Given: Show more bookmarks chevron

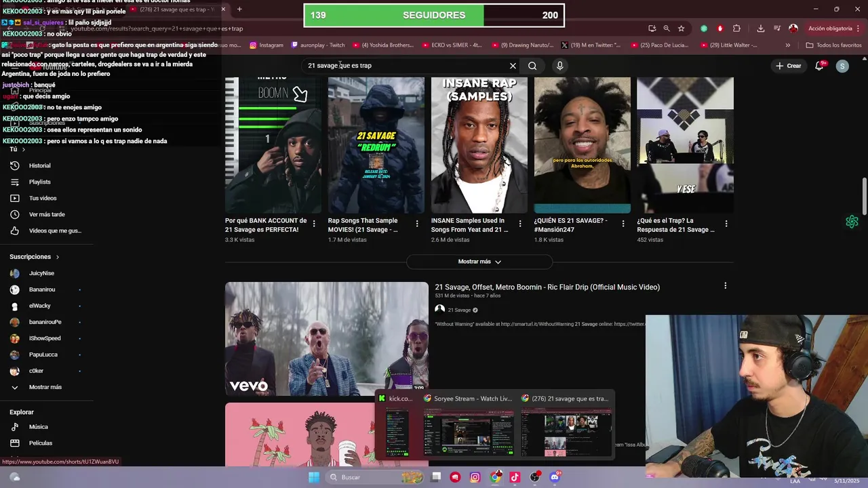Looking at the screenshot, I should pyautogui.click(x=787, y=45).
